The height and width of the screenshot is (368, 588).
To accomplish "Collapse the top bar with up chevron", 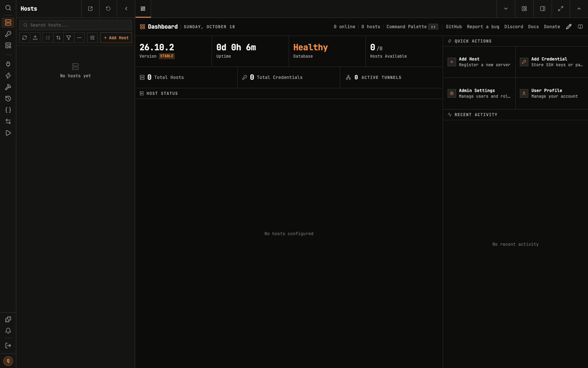I will coord(579,9).
